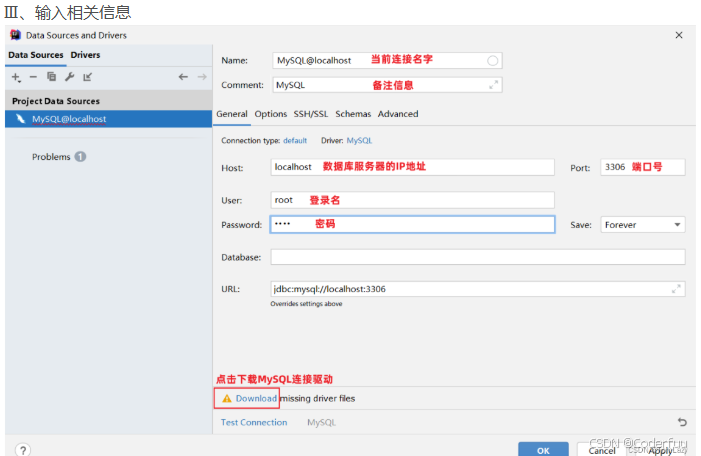This screenshot has height=456, width=701.
Task: Click the Apply button
Action: coord(660,451)
